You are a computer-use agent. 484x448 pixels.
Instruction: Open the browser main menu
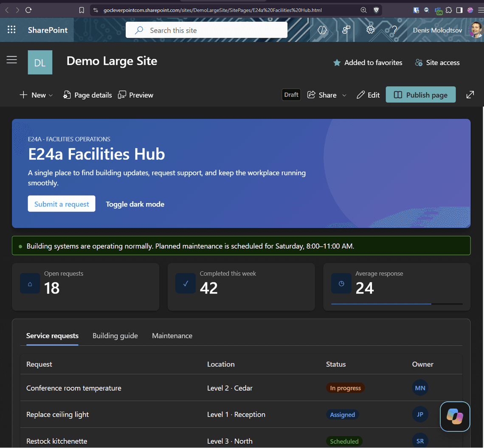click(481, 10)
